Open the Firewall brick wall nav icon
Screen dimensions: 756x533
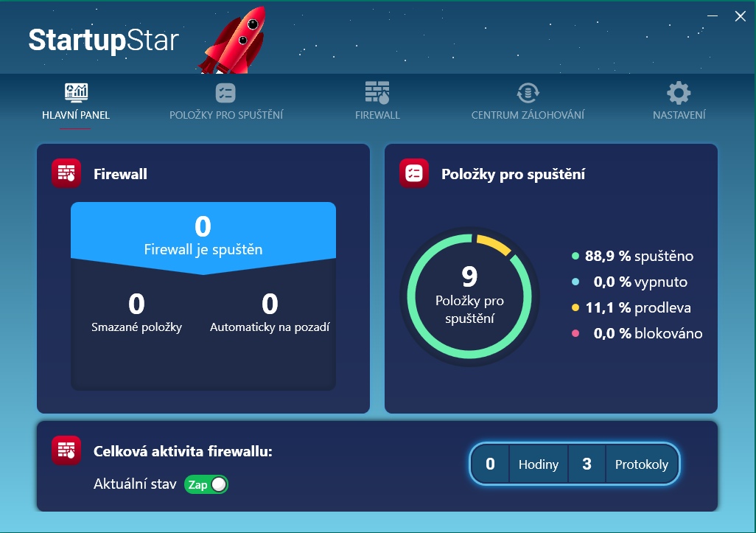377,92
